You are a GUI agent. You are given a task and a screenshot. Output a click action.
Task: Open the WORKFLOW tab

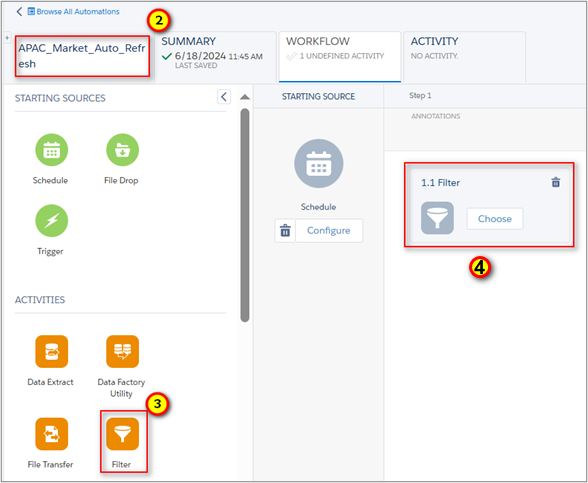coord(340,57)
